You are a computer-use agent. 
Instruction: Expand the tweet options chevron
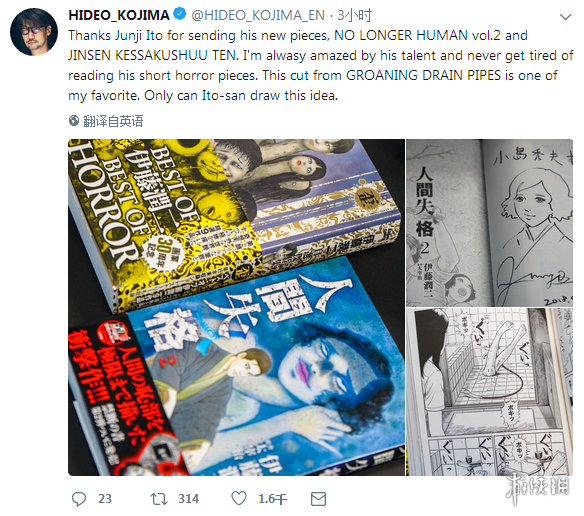pyautogui.click(x=565, y=17)
